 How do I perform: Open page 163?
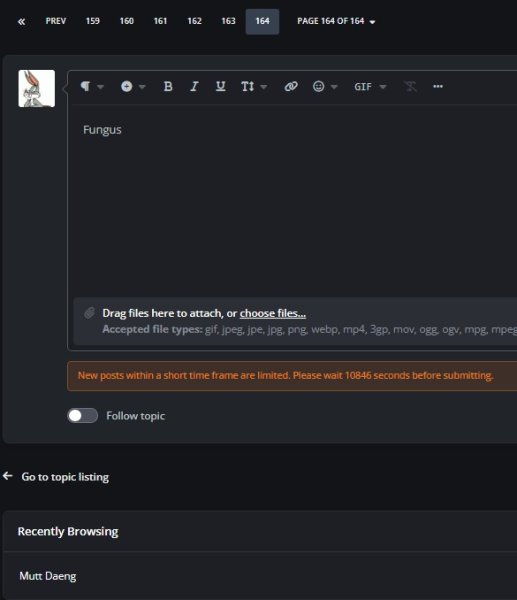[x=228, y=21]
